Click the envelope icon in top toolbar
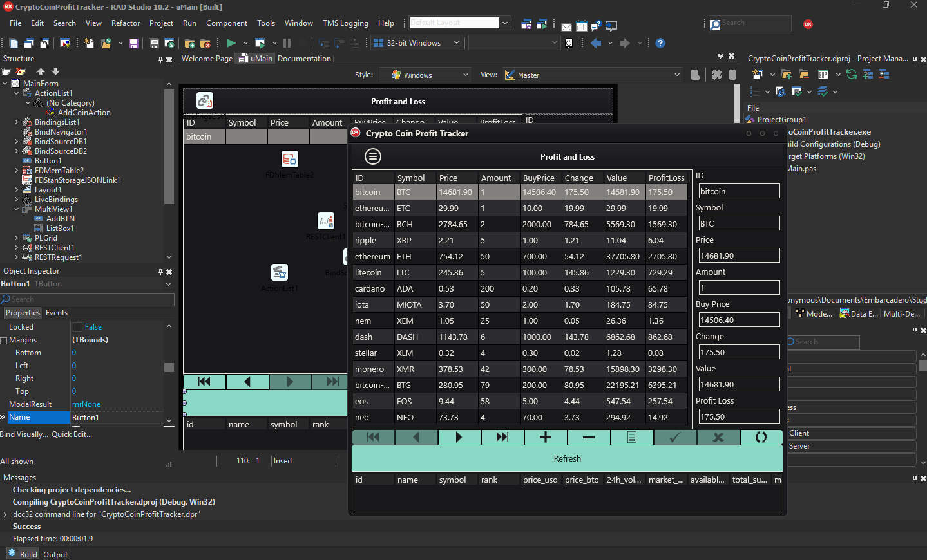Viewport: 927px width, 560px height. pos(566,26)
